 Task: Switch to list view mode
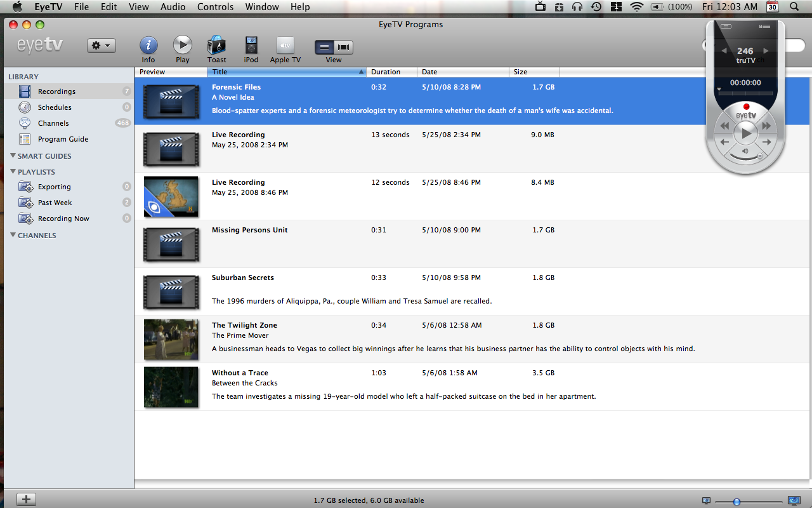pos(324,47)
